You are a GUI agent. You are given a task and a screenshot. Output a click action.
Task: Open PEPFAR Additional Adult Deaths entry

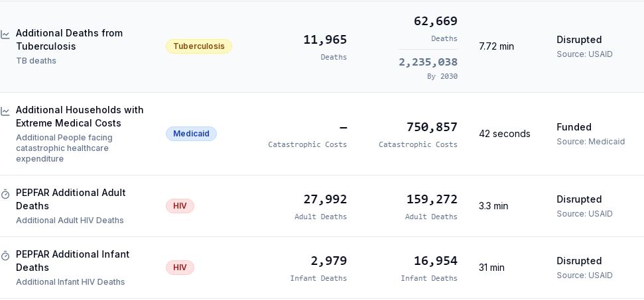pos(71,199)
